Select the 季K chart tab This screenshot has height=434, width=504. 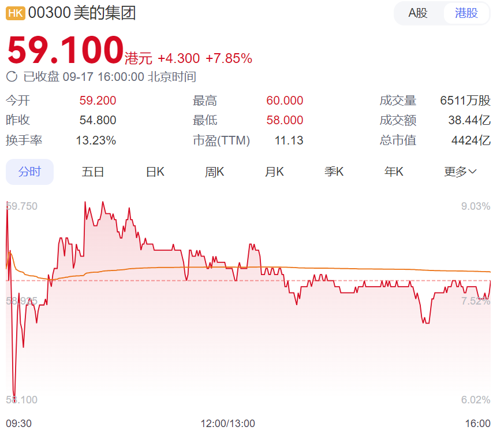tap(334, 172)
